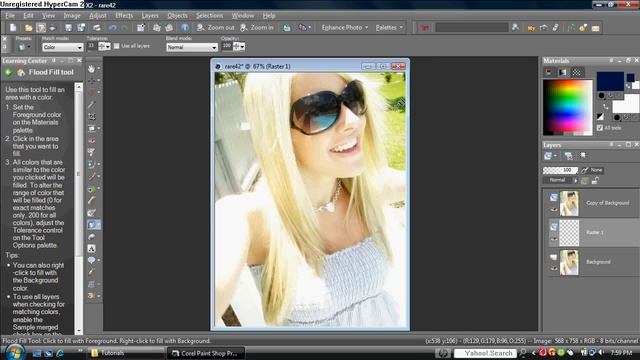Click the dark blue foreground material swatch
Image resolution: width=640 pixels, height=360 pixels.
pyautogui.click(x=610, y=81)
